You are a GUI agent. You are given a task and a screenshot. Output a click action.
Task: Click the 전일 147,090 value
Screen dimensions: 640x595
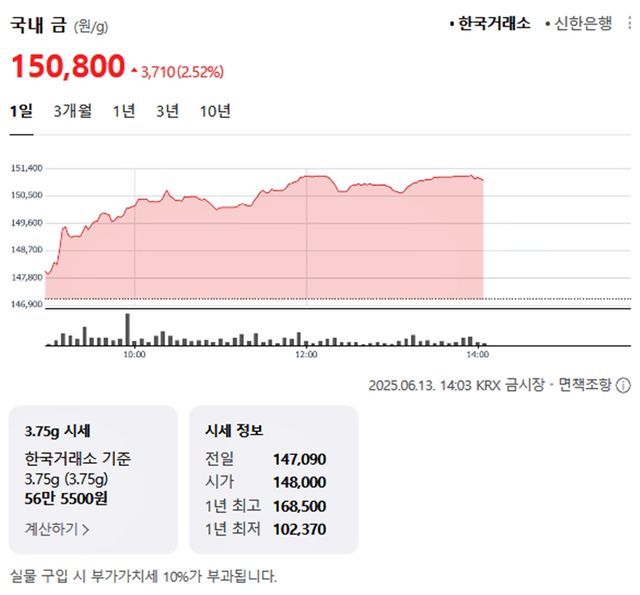(299, 459)
